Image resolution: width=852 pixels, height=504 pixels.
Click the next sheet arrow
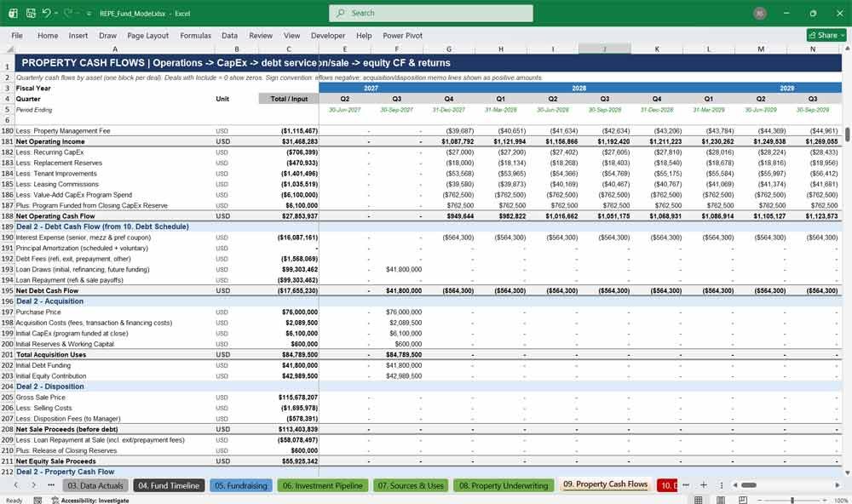[x=34, y=485]
